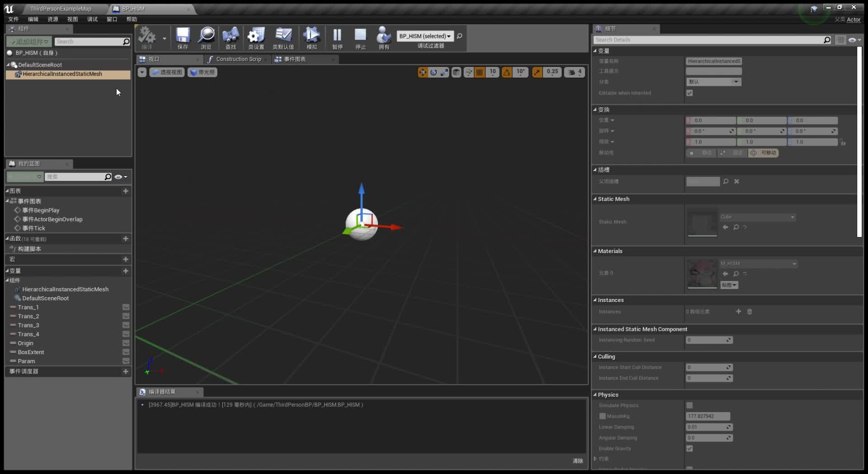Open the 窗口 menu
The height and width of the screenshot is (474, 868).
tap(112, 19)
